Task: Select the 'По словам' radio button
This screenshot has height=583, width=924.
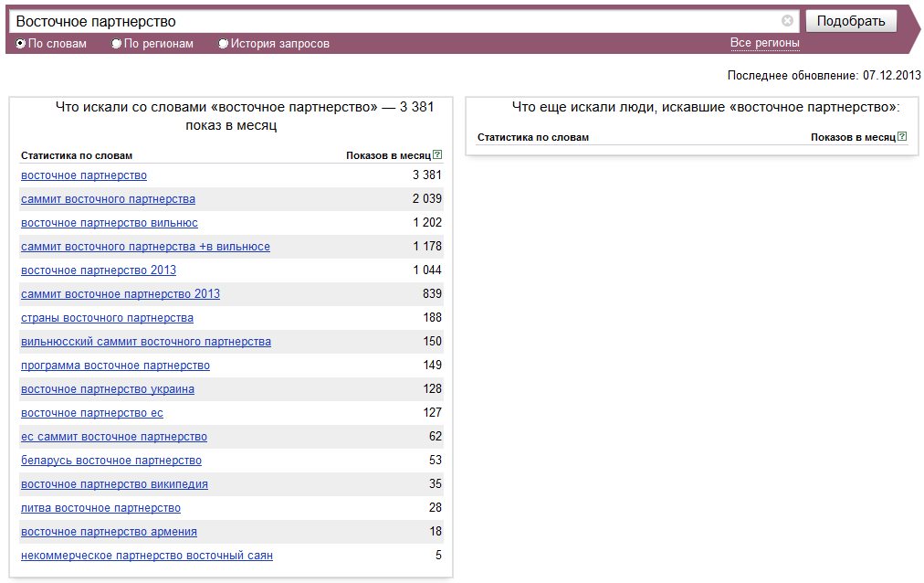Action: (x=21, y=44)
